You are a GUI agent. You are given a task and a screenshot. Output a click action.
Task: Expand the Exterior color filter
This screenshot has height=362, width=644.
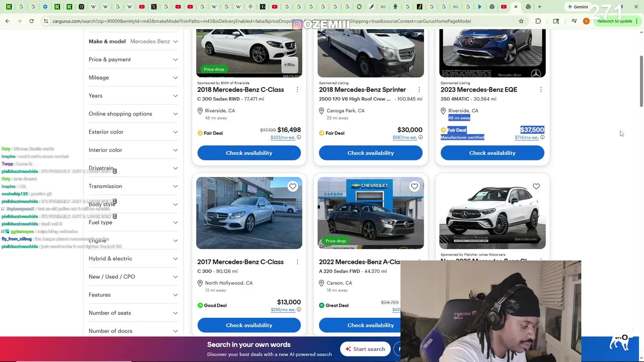click(x=133, y=132)
